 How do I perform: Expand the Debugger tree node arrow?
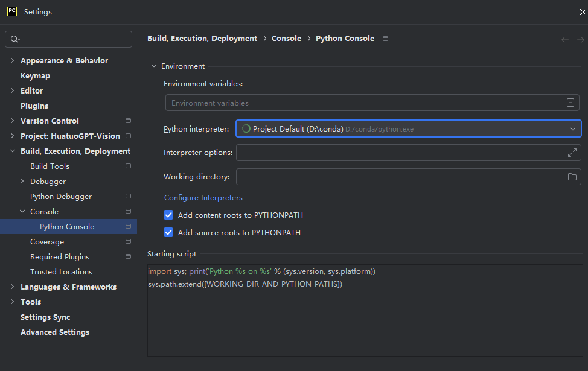click(22, 181)
